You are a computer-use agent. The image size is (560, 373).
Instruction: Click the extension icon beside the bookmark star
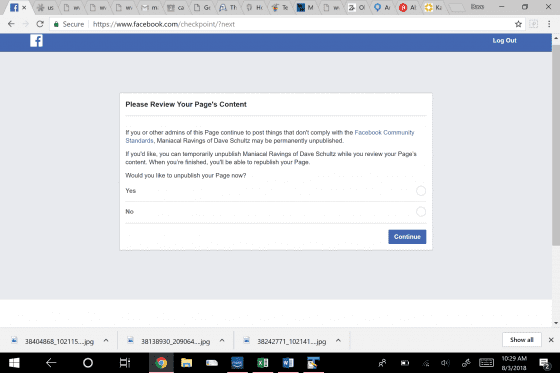(x=533, y=24)
